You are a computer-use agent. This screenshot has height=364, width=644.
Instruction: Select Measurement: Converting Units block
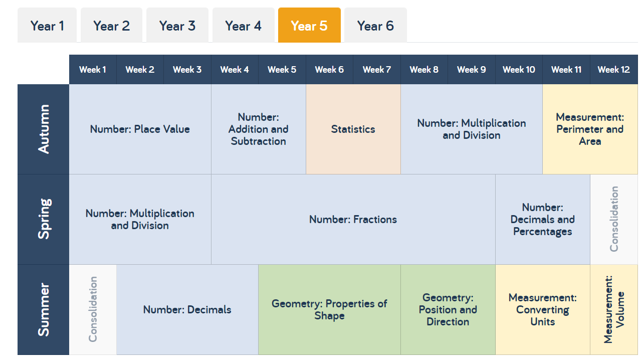click(543, 310)
